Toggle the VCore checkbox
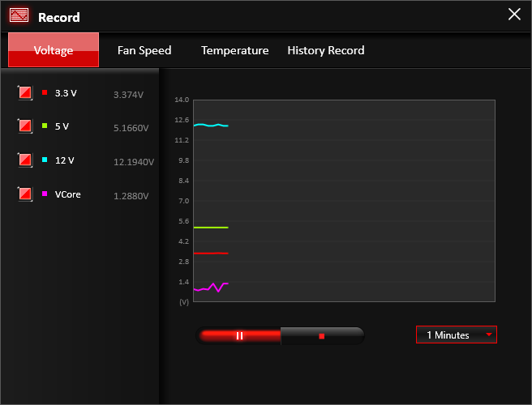Viewport: 532px width, 405px height. 25,194
